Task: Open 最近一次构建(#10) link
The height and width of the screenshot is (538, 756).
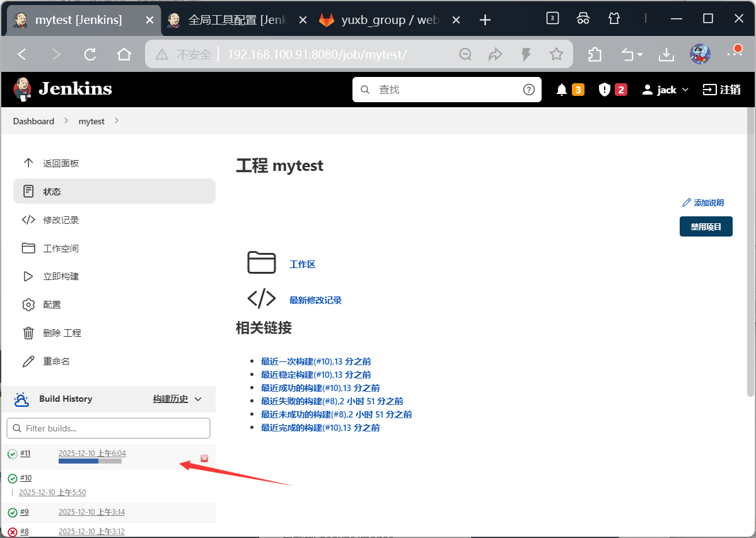Action: click(316, 361)
